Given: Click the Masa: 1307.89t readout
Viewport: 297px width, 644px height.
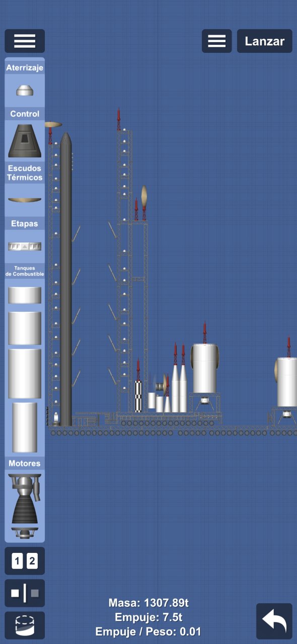Looking at the screenshot, I should coord(148,602).
